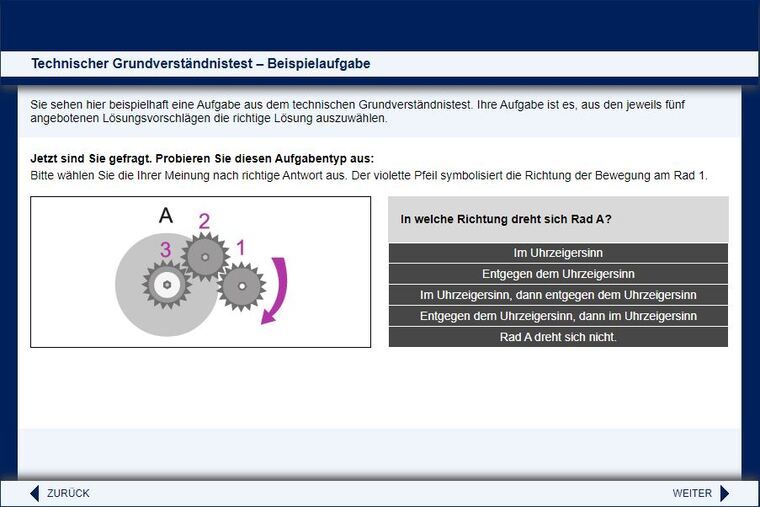This screenshot has height=507, width=760.
Task: Click the sentence 'Bitte wählen Sie die Ihrer Meinung'
Action: click(x=369, y=175)
